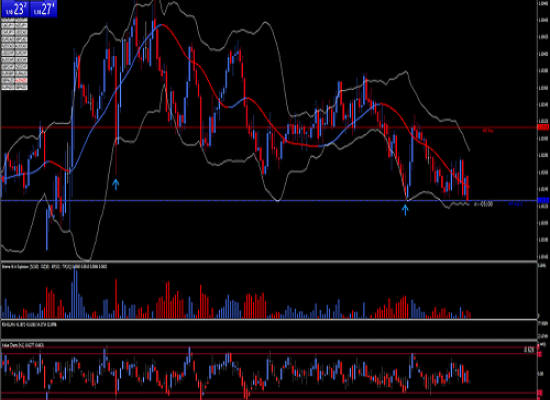This screenshot has height=400, width=550.
Task: Click the middle empty indicator panel label
Action: point(29,325)
